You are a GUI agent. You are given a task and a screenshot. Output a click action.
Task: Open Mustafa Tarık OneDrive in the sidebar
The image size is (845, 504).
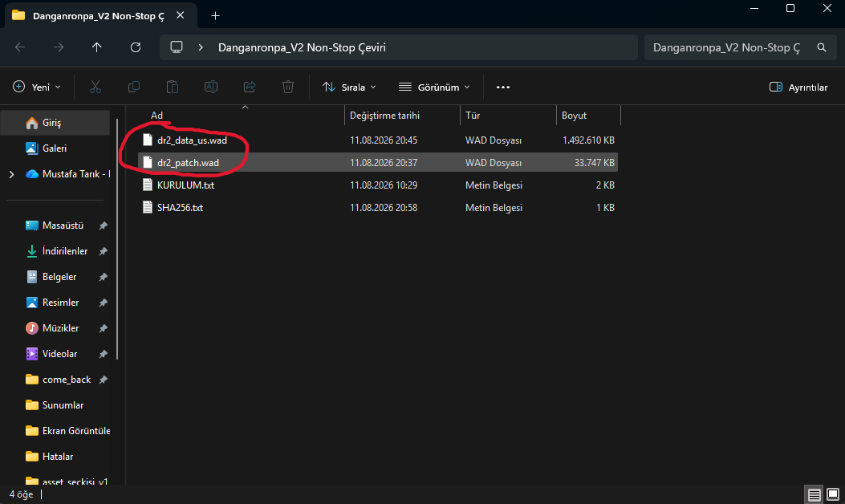[67, 174]
